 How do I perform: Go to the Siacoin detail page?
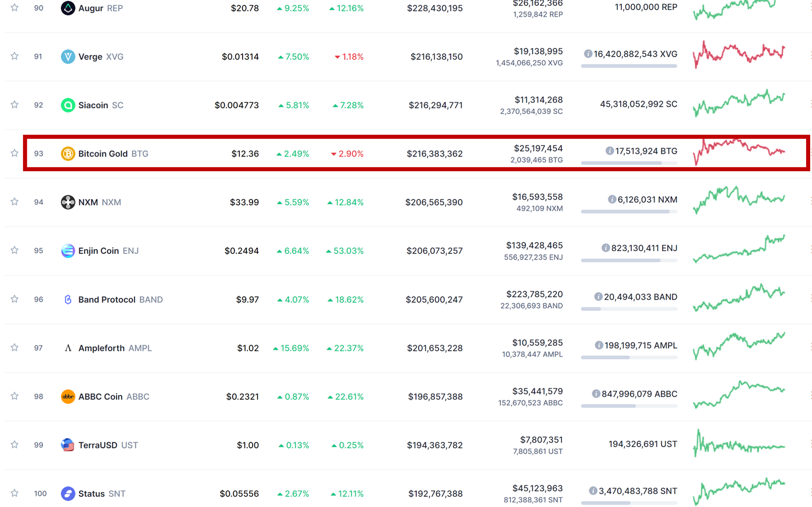[x=93, y=105]
